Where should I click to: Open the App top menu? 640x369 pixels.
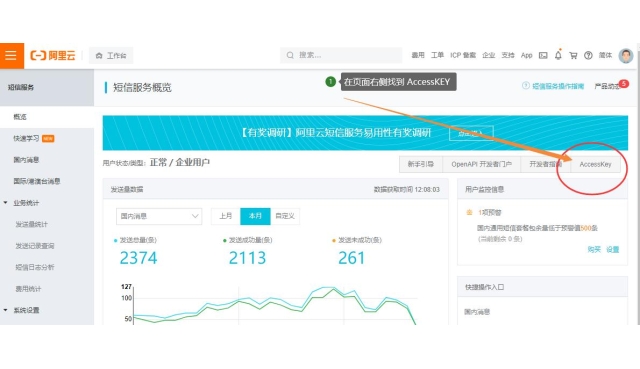(527, 55)
